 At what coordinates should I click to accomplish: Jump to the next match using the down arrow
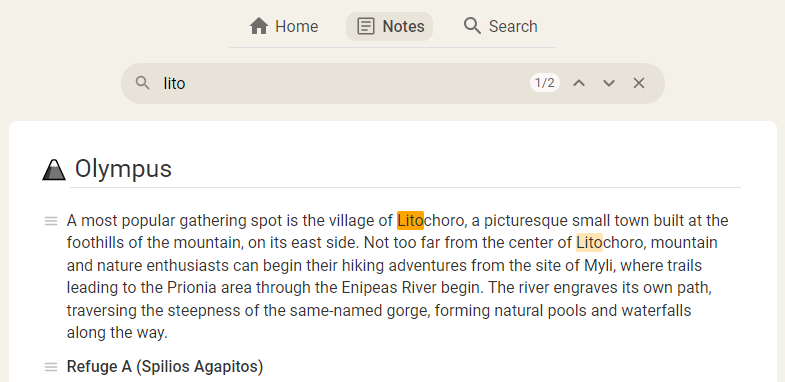coord(609,83)
